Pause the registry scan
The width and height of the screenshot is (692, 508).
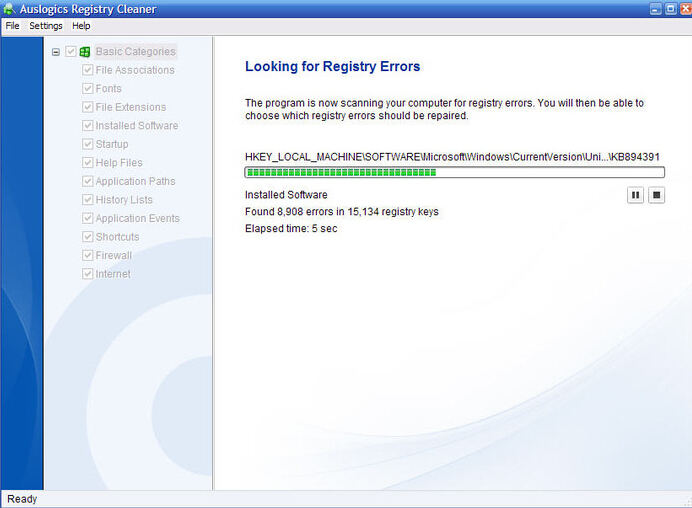[x=635, y=195]
